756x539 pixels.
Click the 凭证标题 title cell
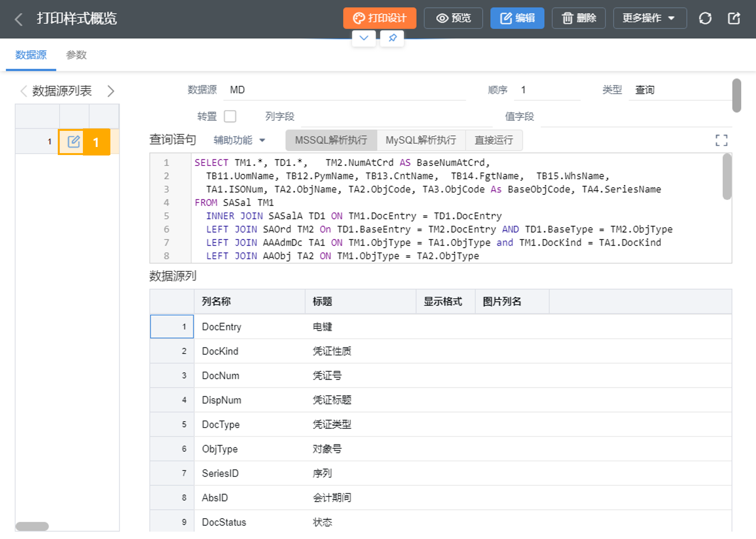click(x=360, y=400)
